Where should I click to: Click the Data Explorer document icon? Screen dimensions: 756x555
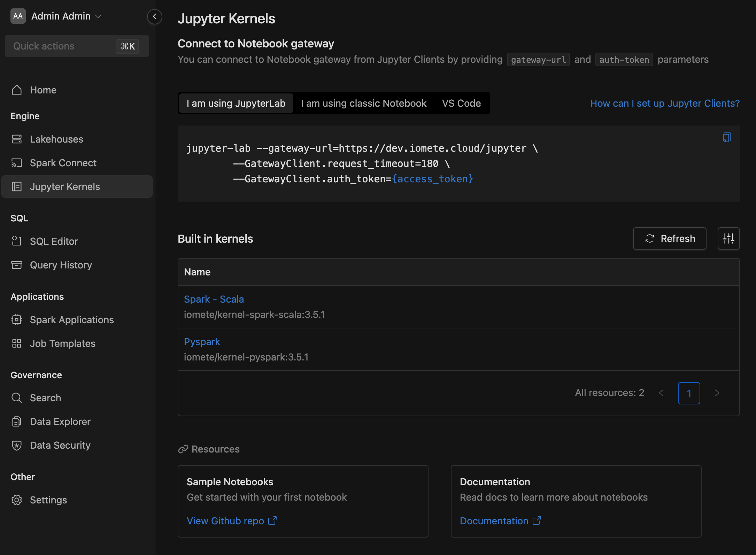17,421
